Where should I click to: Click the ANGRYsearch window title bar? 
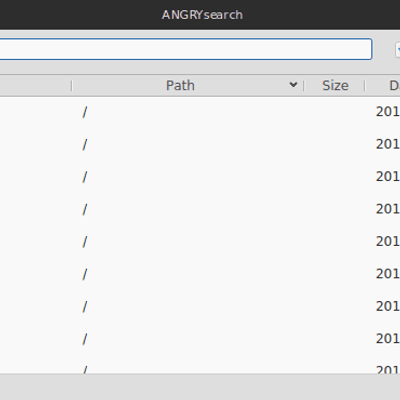(200, 15)
